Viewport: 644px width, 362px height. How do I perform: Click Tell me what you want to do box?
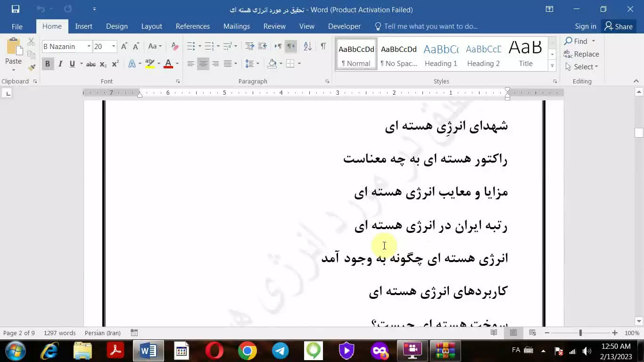click(x=427, y=26)
